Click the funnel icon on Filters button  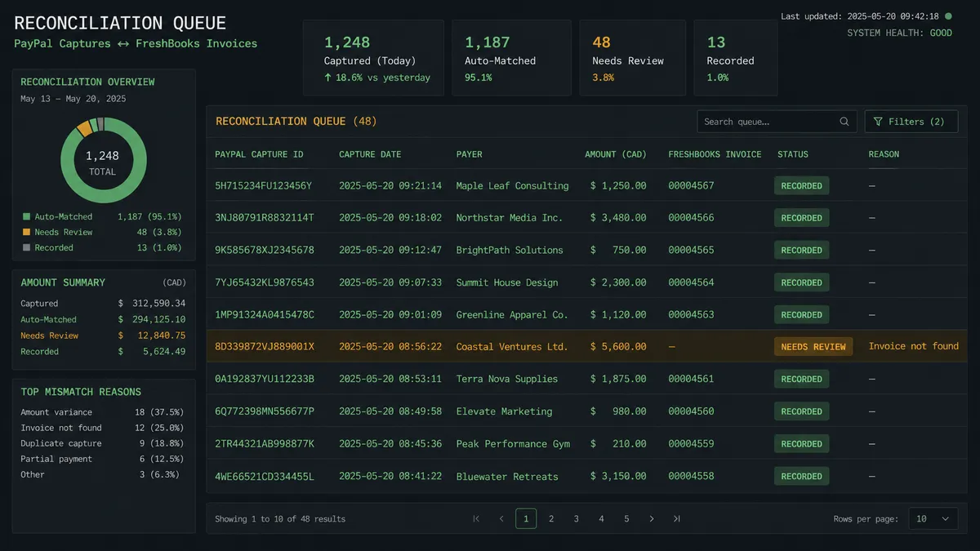pyautogui.click(x=878, y=122)
